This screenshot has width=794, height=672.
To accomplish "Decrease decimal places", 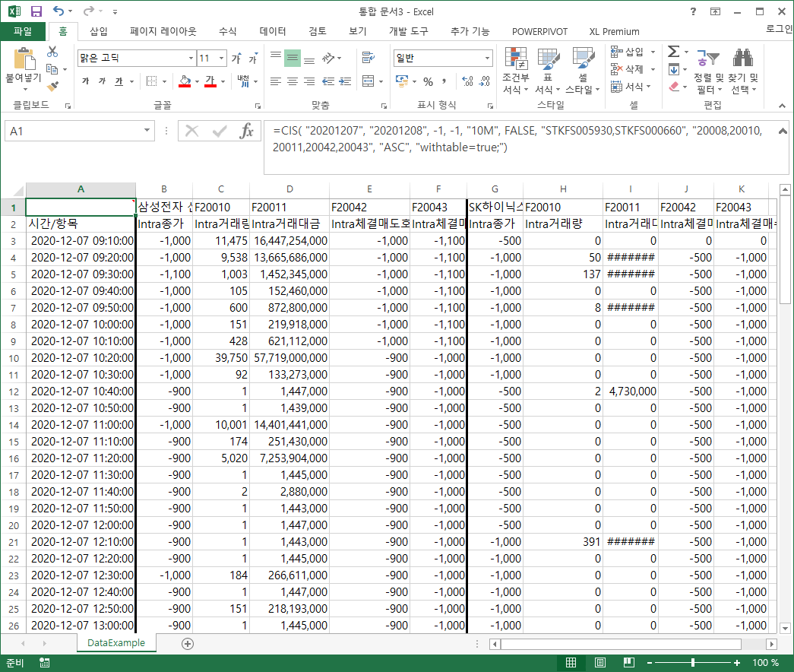I will click(485, 81).
